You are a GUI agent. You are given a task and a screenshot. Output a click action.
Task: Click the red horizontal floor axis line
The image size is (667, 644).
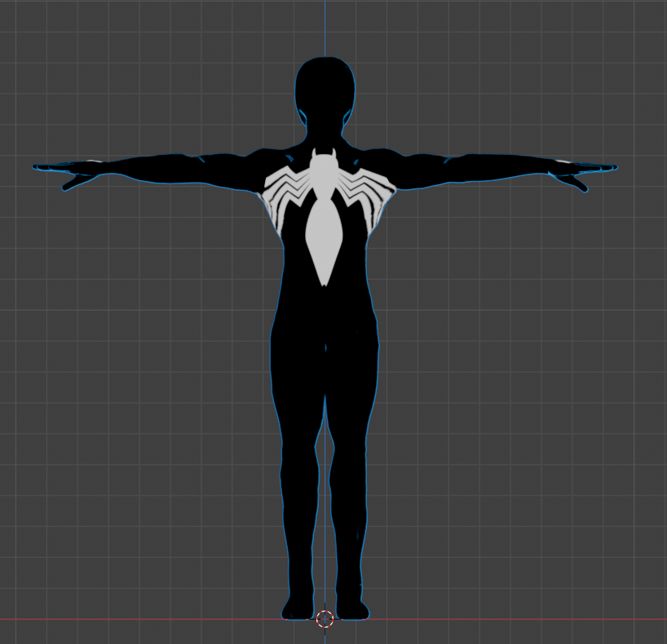pos(489,618)
